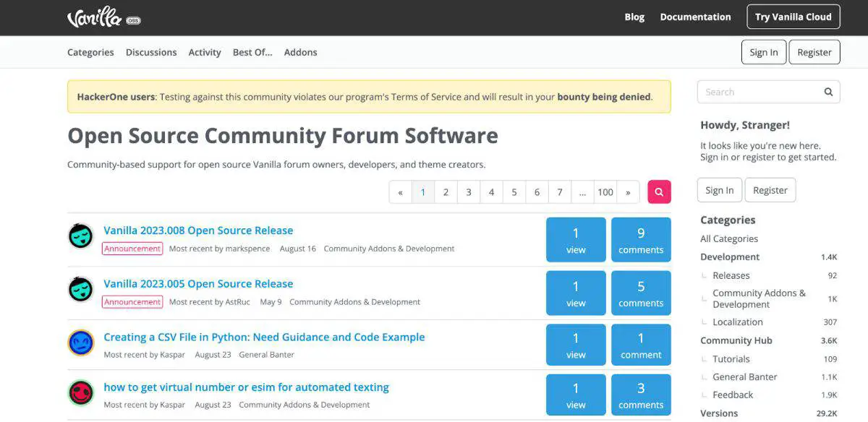Click the August 16 date link

coord(298,249)
